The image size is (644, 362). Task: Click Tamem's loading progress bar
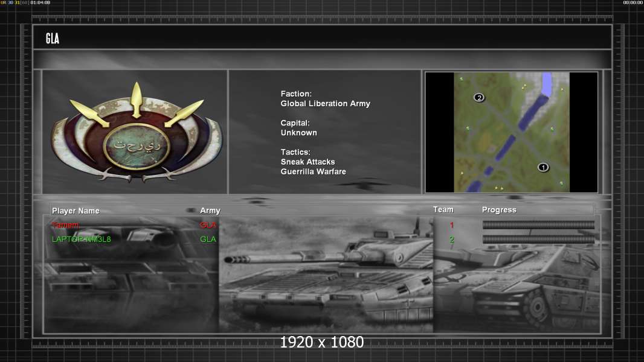pyautogui.click(x=538, y=225)
